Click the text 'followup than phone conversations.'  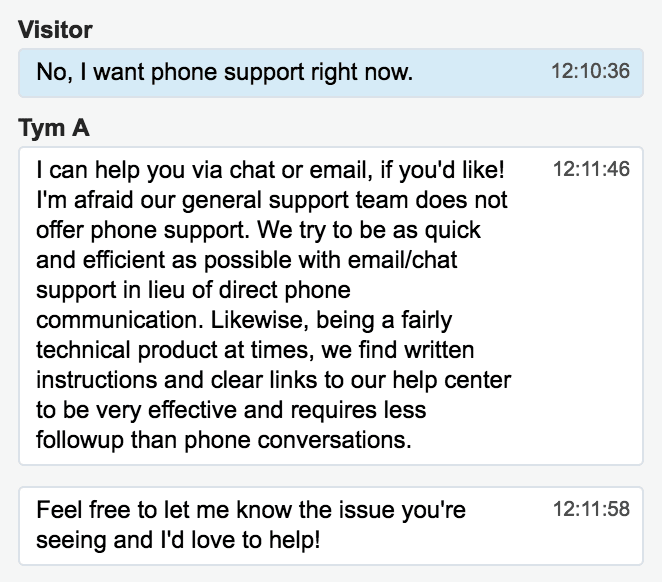224,440
